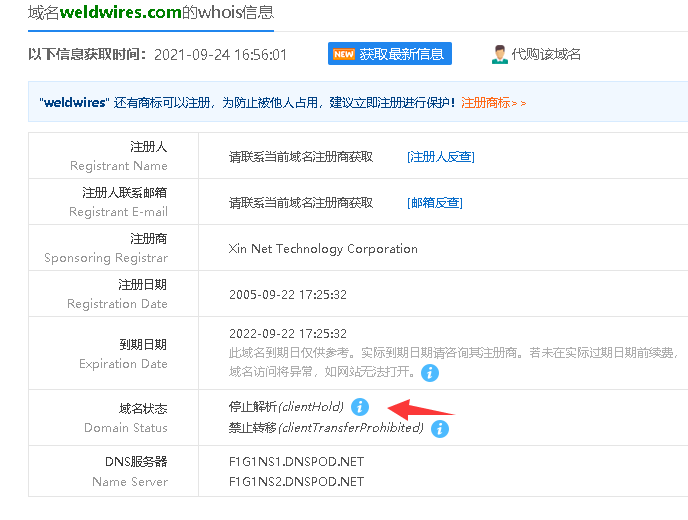Click the red arrow pointing at clientHold
688x520 pixels.
pos(420,408)
